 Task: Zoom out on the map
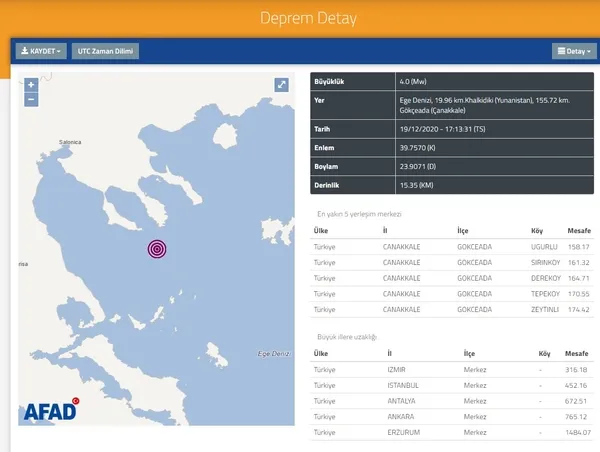point(31,100)
